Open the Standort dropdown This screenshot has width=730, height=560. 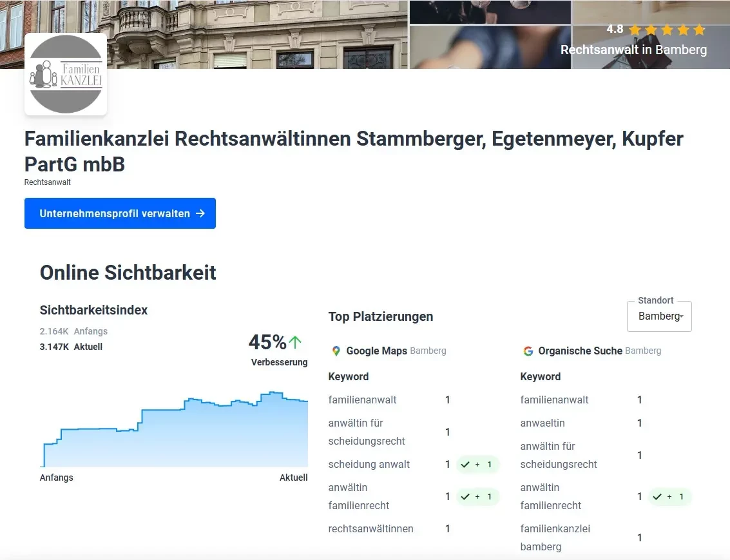[659, 316]
